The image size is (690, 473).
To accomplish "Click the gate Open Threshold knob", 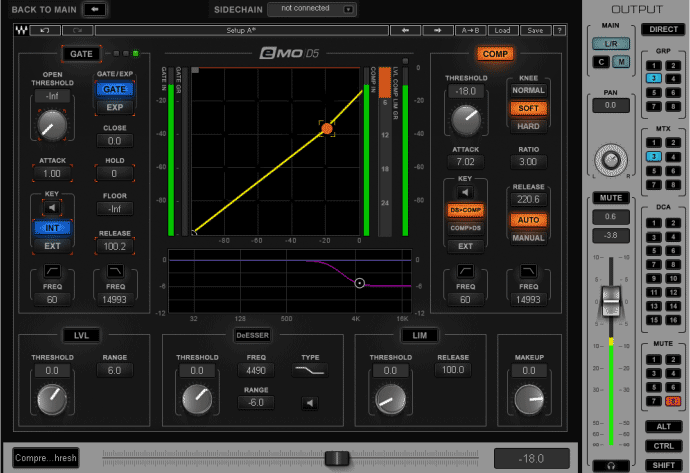I will click(52, 125).
